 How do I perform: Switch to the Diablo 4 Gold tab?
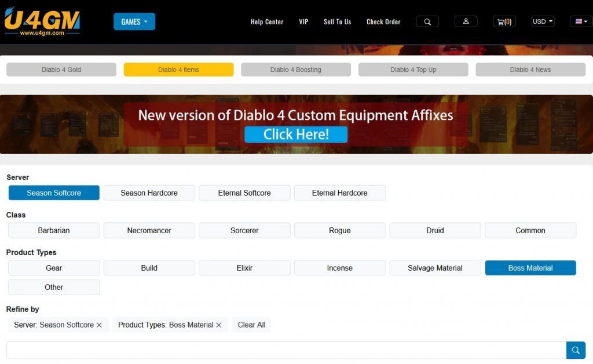point(61,69)
